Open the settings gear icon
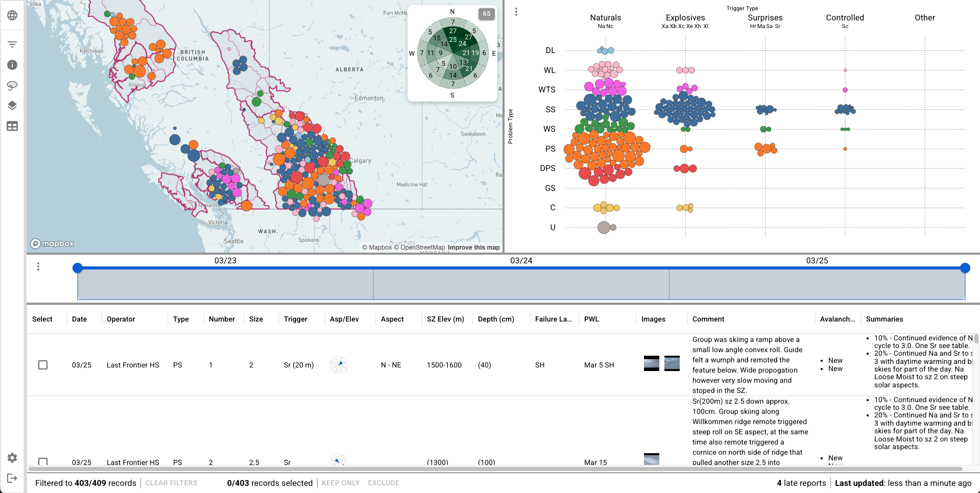Image resolution: width=980 pixels, height=493 pixels. tap(12, 458)
